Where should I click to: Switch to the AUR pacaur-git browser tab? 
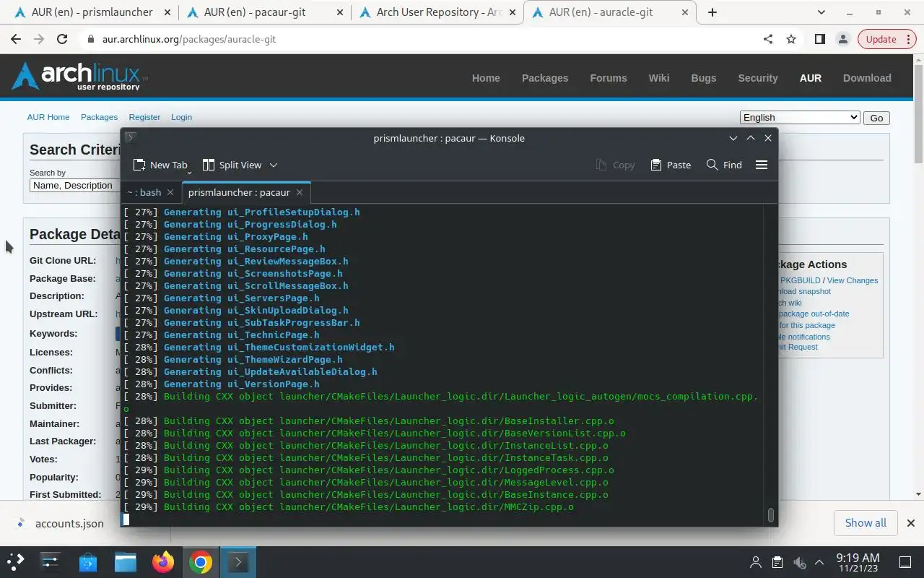[265, 12]
